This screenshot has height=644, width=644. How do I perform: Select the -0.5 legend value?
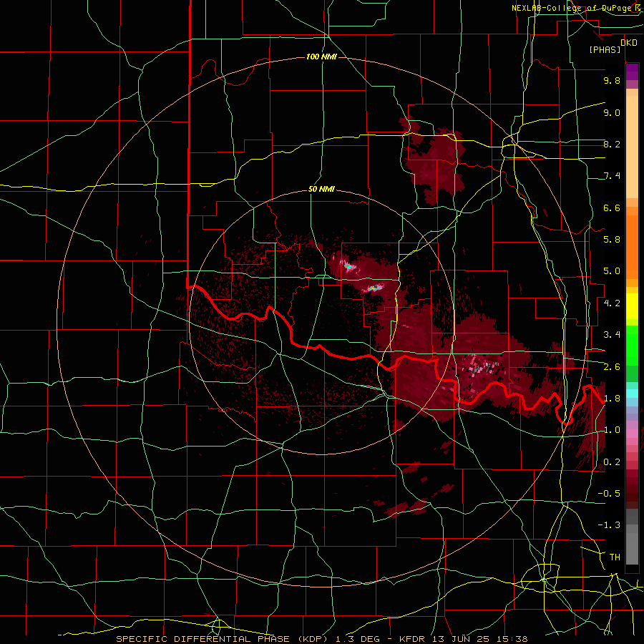(609, 494)
